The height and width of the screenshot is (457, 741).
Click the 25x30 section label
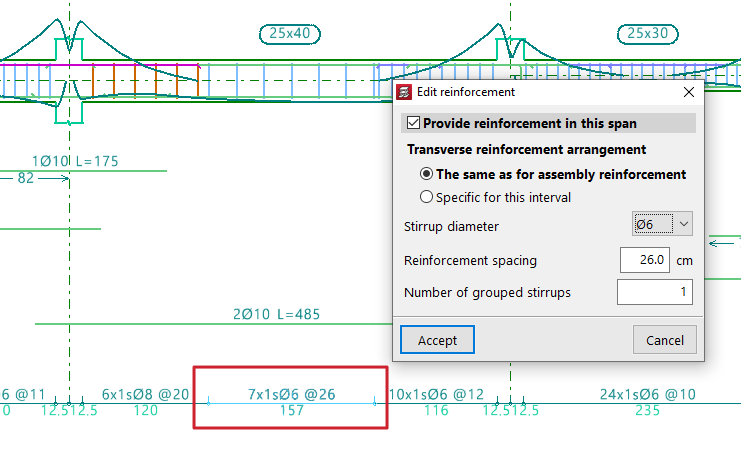click(x=647, y=34)
